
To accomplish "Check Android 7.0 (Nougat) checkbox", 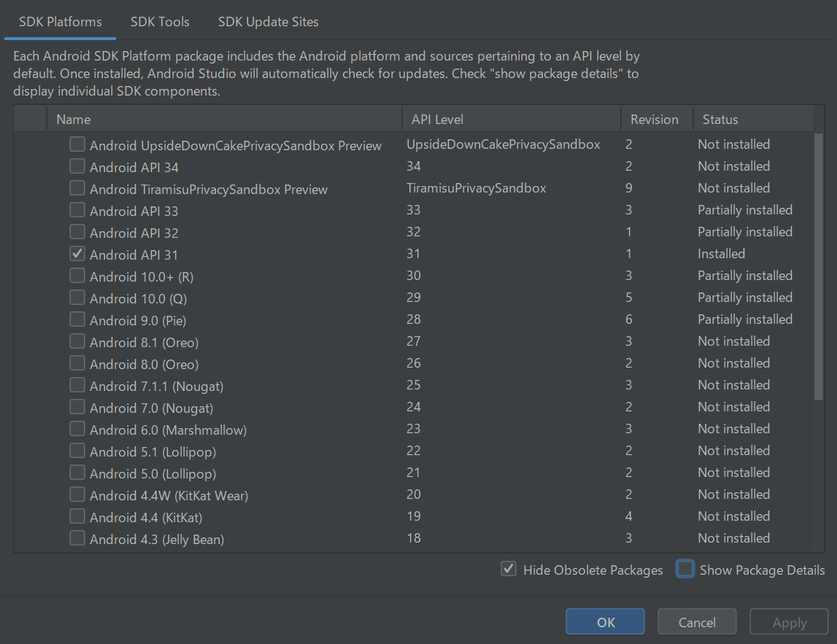I will [77, 407].
